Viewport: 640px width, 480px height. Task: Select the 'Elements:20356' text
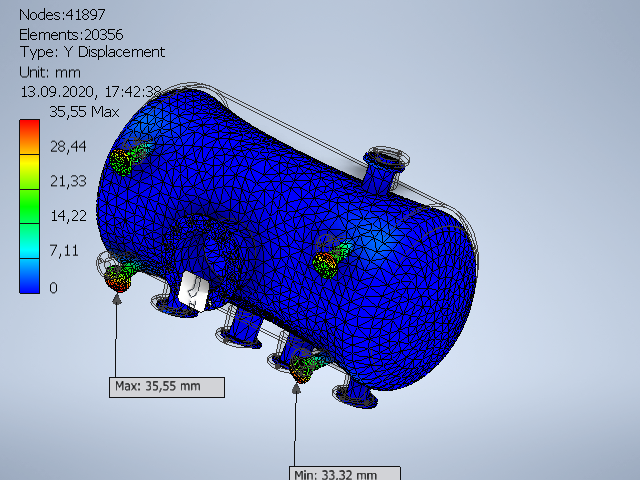point(71,35)
